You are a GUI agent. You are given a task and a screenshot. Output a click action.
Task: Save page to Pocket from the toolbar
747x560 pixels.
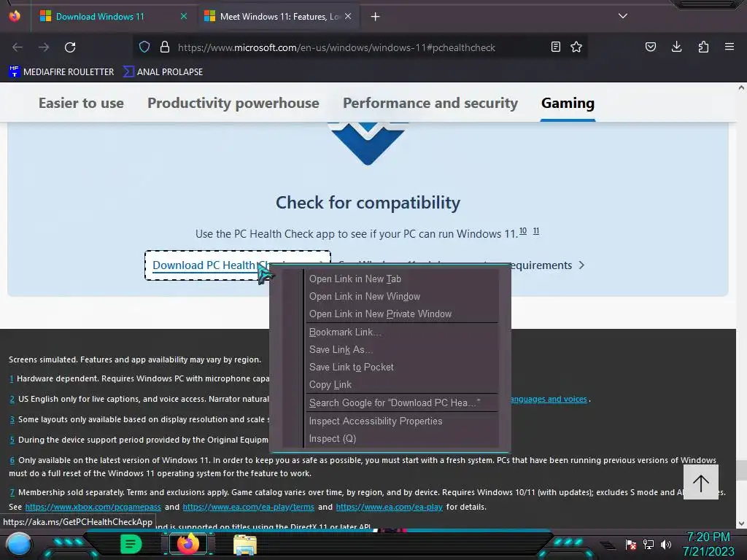pyautogui.click(x=650, y=47)
